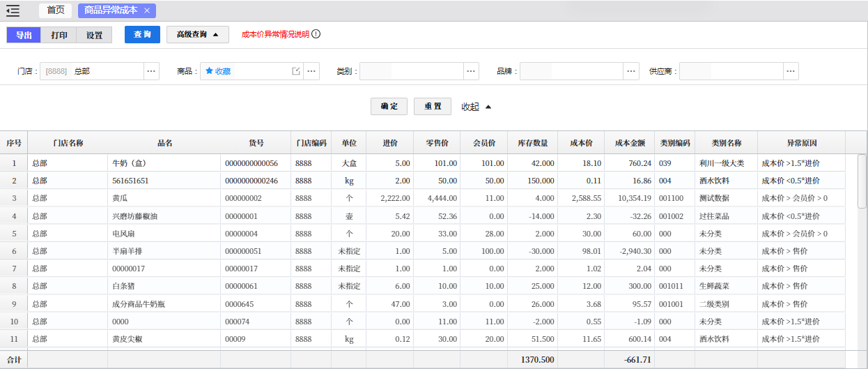Open the 品牌 selector ellipsis button
868x369 pixels.
[x=631, y=71]
